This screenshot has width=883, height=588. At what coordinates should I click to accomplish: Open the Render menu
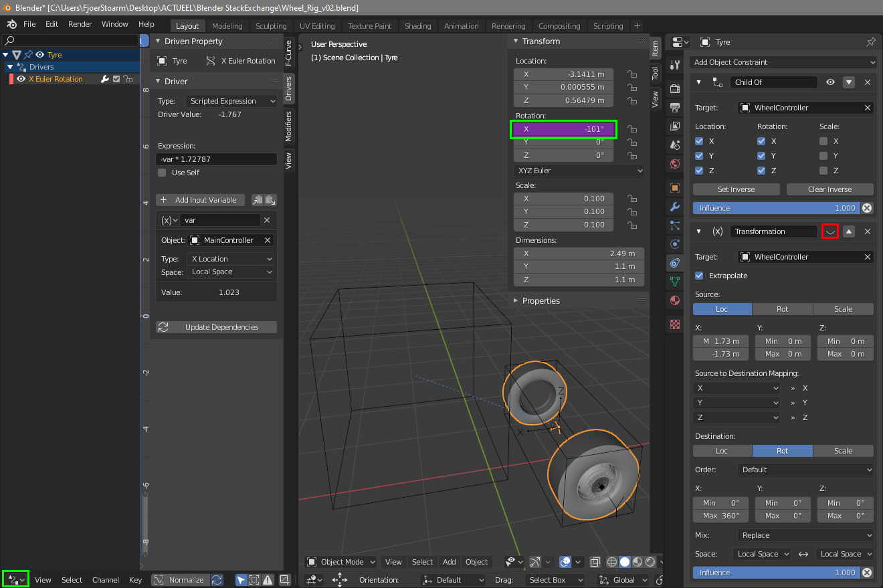tap(80, 24)
